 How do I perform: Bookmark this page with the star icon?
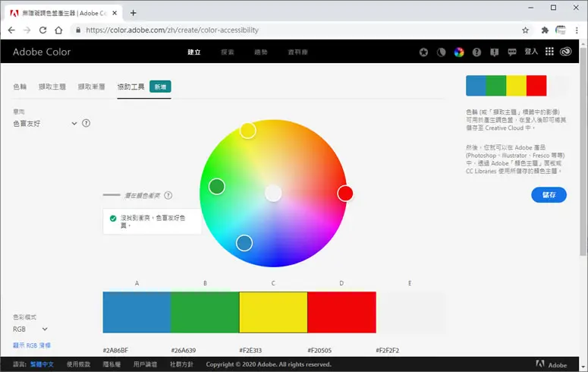(x=525, y=30)
